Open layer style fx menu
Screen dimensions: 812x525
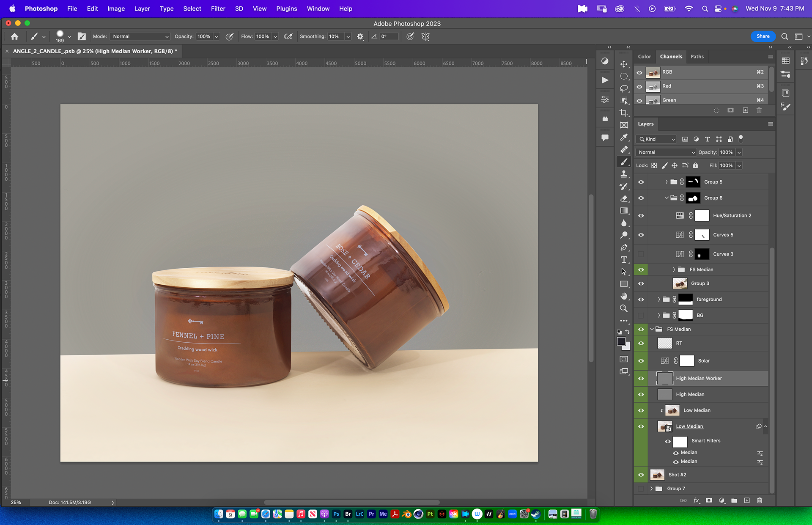[697, 500]
